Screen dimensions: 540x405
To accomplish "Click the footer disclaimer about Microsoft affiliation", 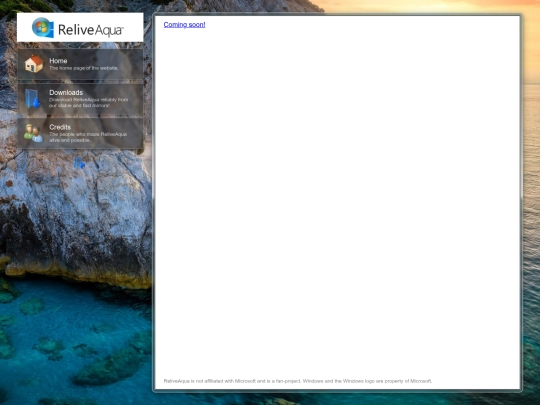I will tap(298, 381).
